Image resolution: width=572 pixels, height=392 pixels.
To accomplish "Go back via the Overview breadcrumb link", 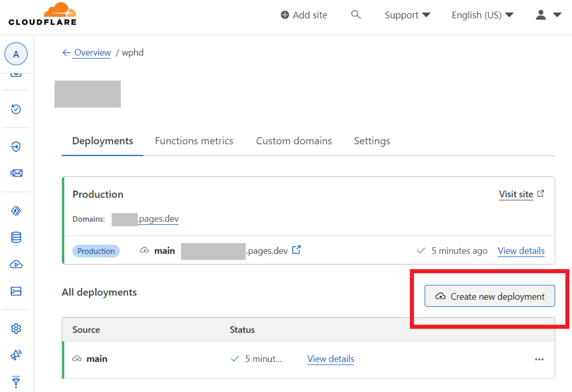I will tap(92, 53).
